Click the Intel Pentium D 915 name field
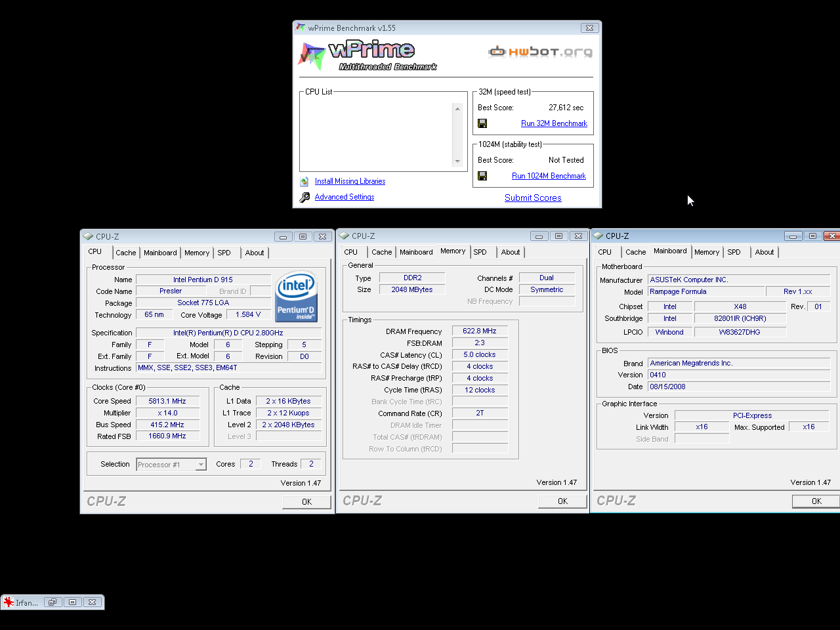This screenshot has width=840, height=630. click(x=203, y=280)
